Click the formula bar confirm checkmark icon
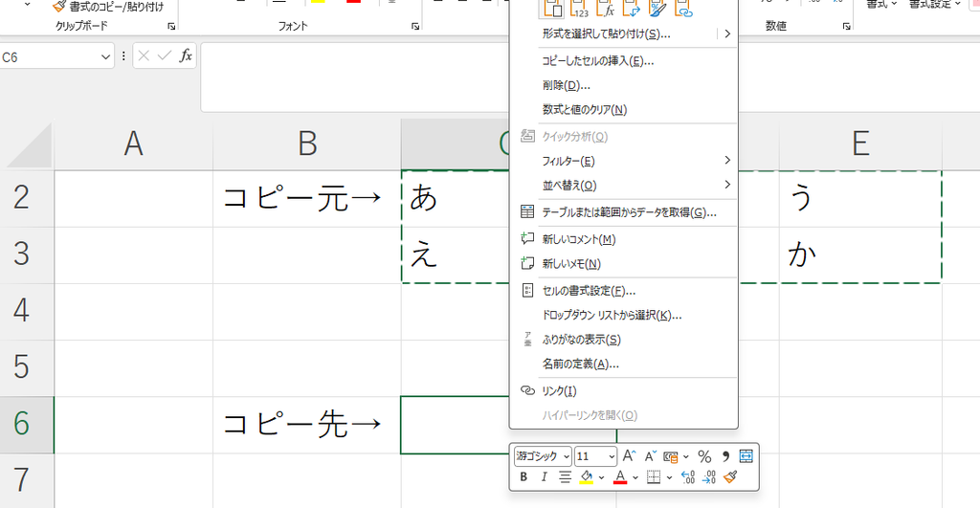The image size is (980, 508). point(165,56)
